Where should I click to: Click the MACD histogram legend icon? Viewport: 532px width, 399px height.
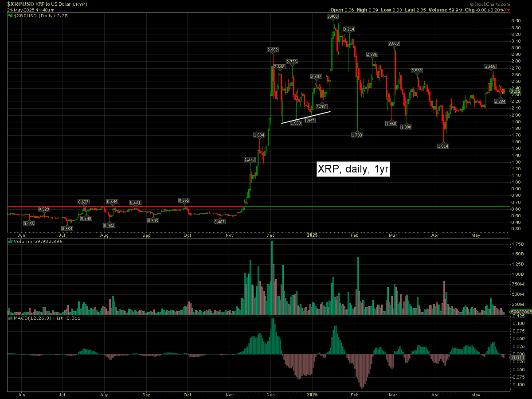11,318
